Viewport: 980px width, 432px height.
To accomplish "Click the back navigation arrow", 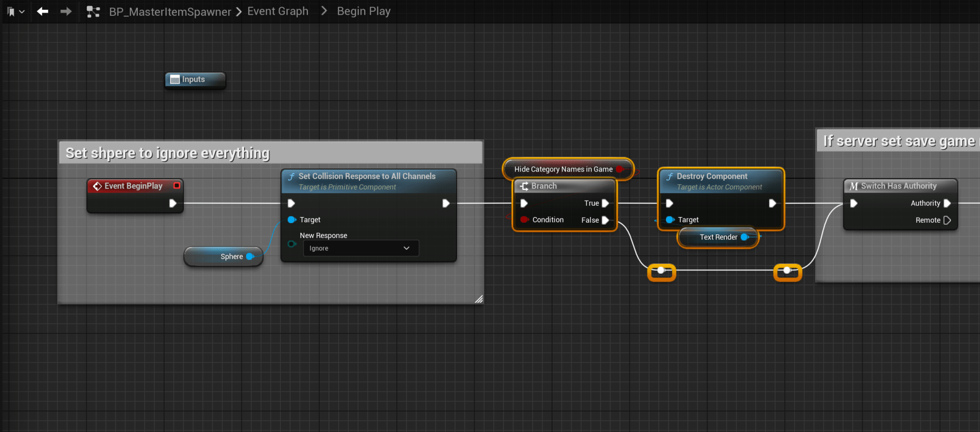I will click(x=42, y=11).
